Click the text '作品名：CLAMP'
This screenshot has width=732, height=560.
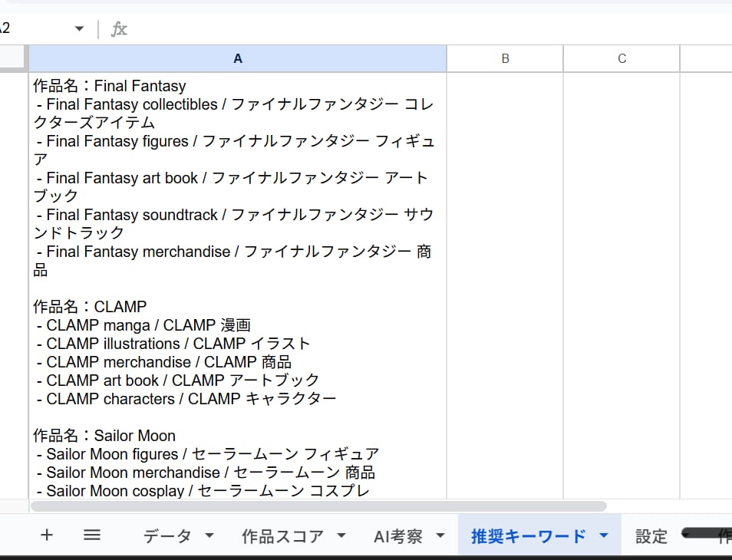(x=90, y=307)
